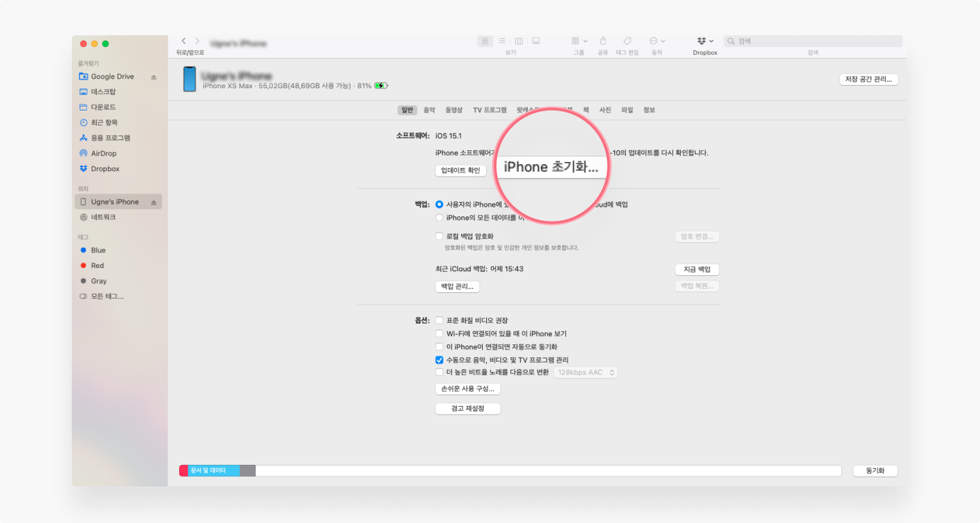Screen dimensions: 980x523
Task: Eject Ugne's iPhone from sidebar
Action: pos(154,202)
